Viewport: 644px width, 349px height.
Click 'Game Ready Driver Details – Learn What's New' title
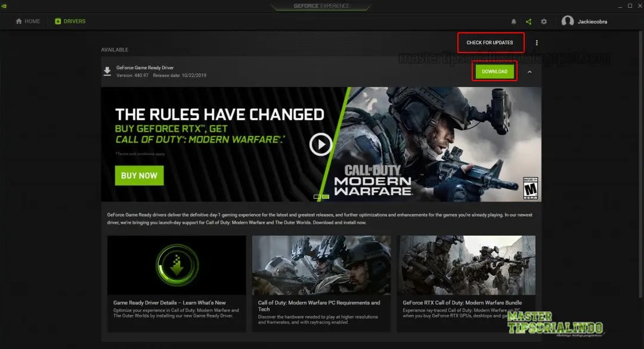pos(169,302)
